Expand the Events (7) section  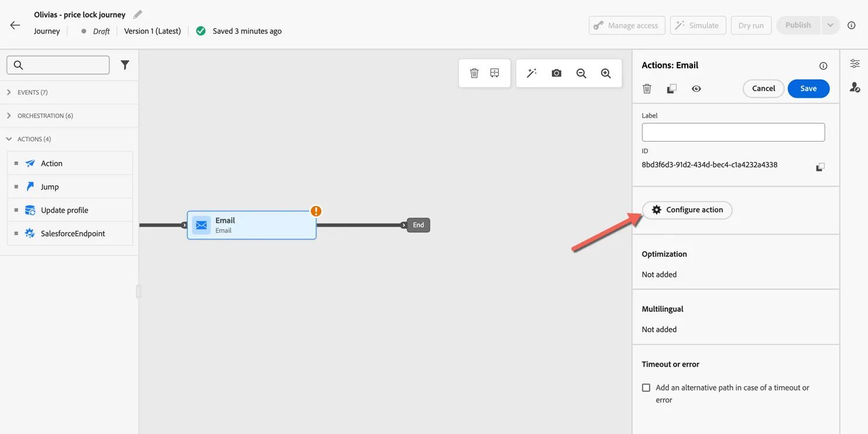point(69,92)
